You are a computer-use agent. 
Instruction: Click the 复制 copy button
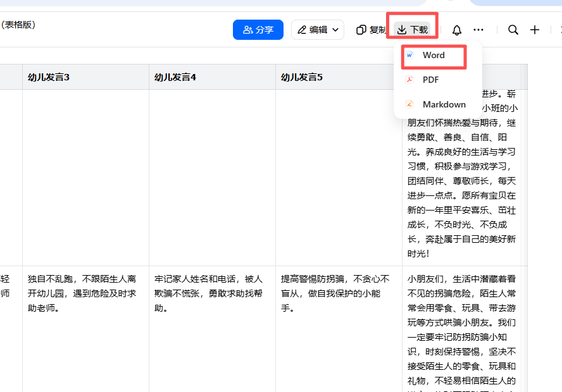coord(371,30)
